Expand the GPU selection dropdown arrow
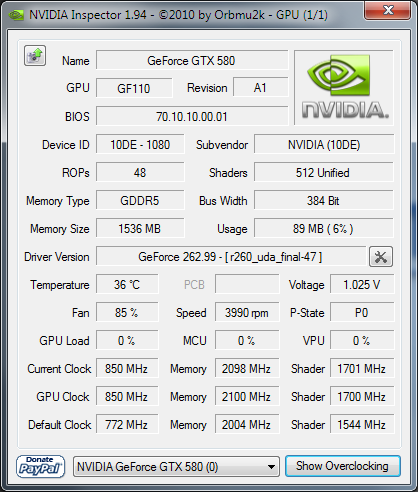 click(x=272, y=467)
